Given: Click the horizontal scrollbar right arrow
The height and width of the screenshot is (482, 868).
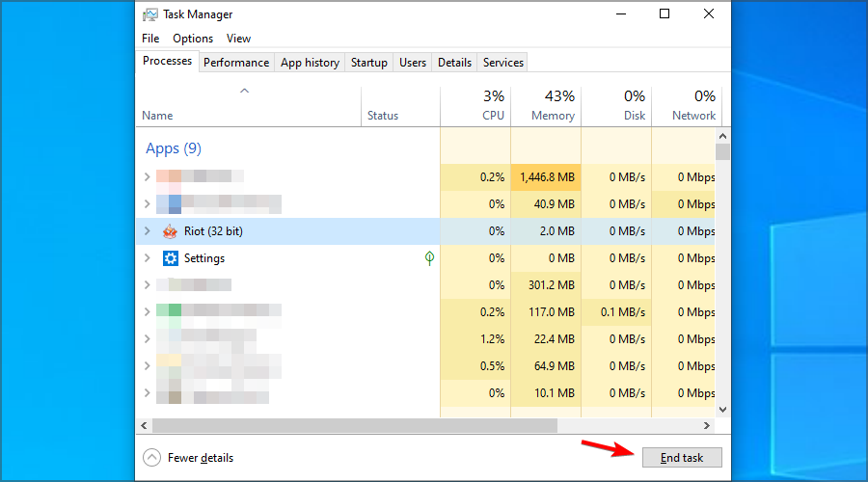Looking at the screenshot, I should [x=707, y=425].
